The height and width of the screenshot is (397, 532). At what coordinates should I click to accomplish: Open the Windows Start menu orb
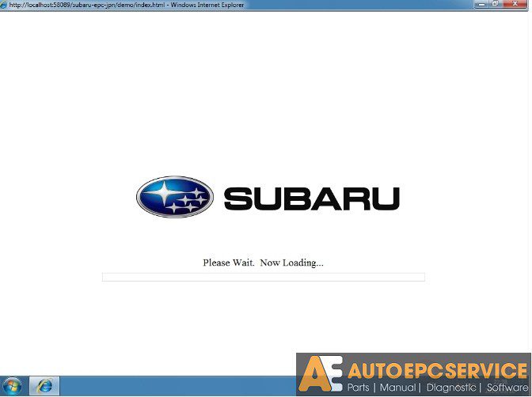pyautogui.click(x=12, y=386)
